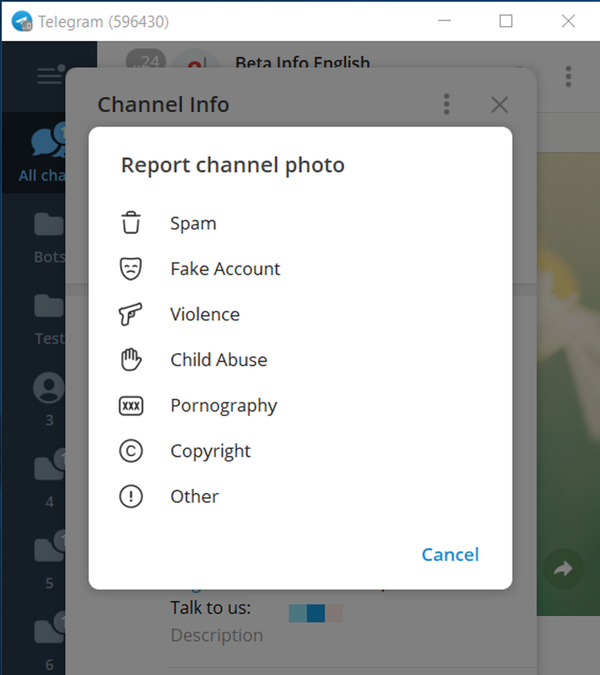The height and width of the screenshot is (675, 600).
Task: Click the trash can icon beside Spam
Action: point(131,223)
